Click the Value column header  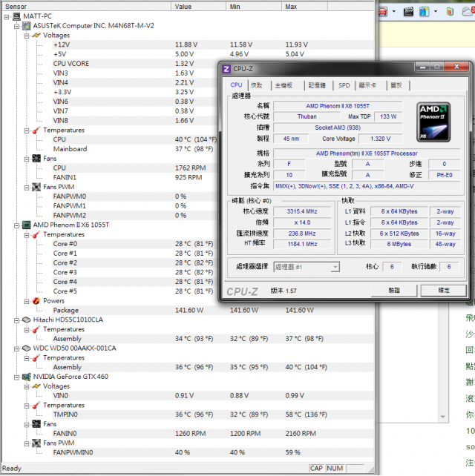tap(198, 7)
